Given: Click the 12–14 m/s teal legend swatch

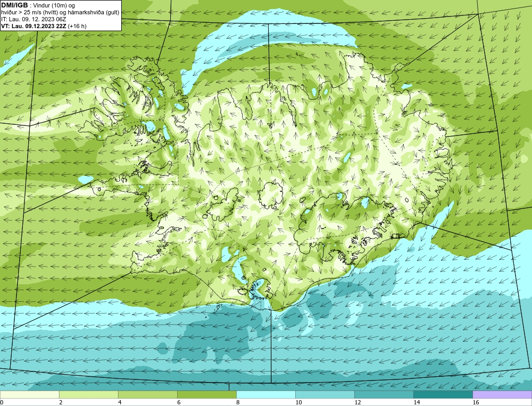Looking at the screenshot, I should 384,394.
